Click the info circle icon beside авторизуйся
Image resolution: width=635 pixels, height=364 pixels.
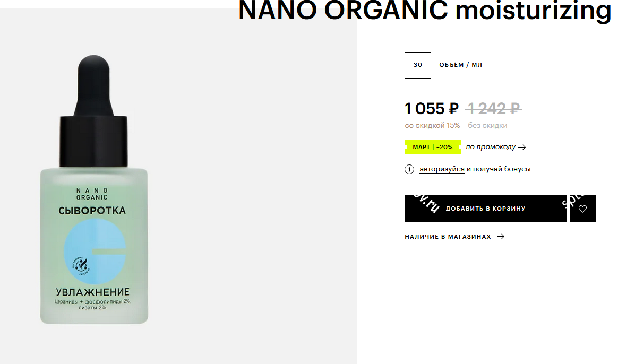point(409,169)
